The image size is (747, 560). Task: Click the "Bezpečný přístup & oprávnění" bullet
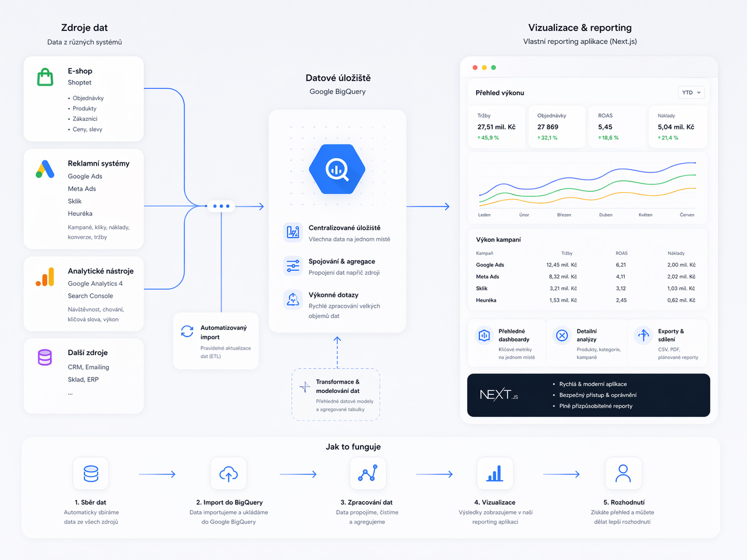(598, 395)
